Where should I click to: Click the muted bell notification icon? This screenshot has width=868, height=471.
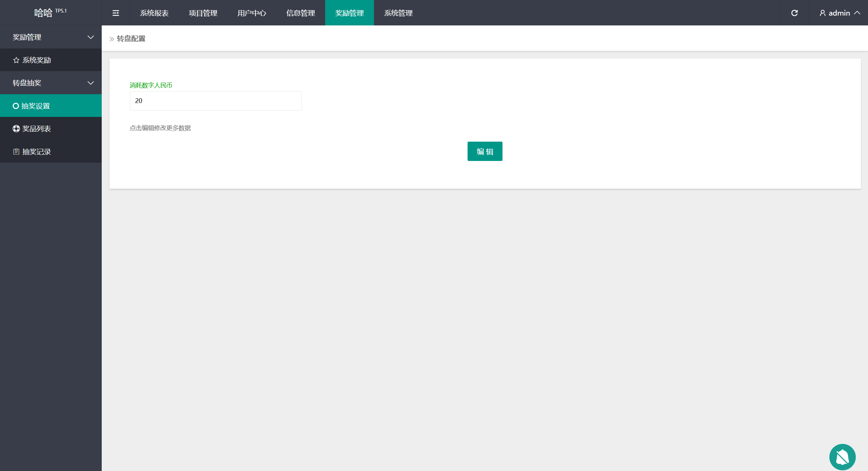point(842,457)
